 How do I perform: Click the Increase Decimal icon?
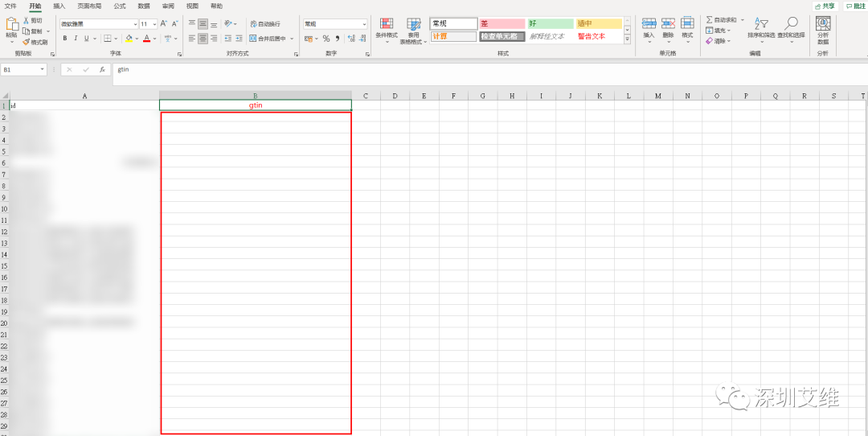[x=351, y=39]
